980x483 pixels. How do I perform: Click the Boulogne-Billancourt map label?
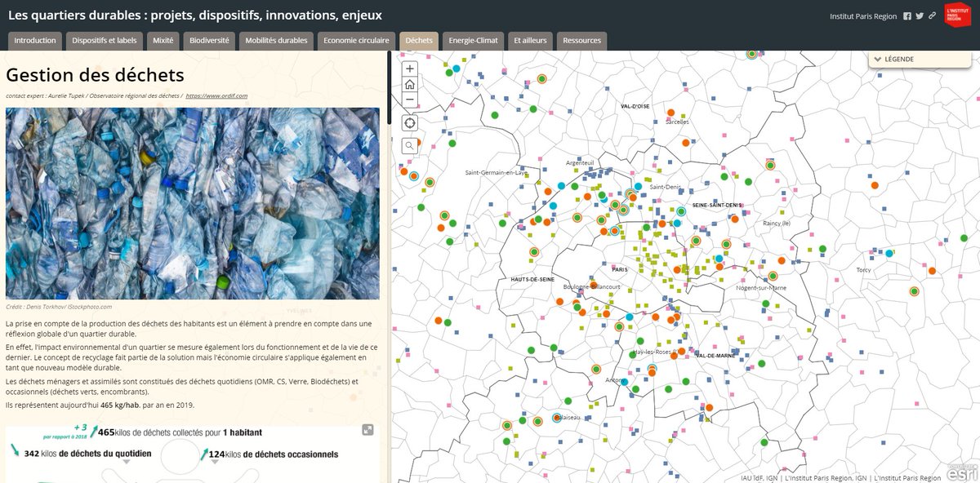pyautogui.click(x=591, y=287)
